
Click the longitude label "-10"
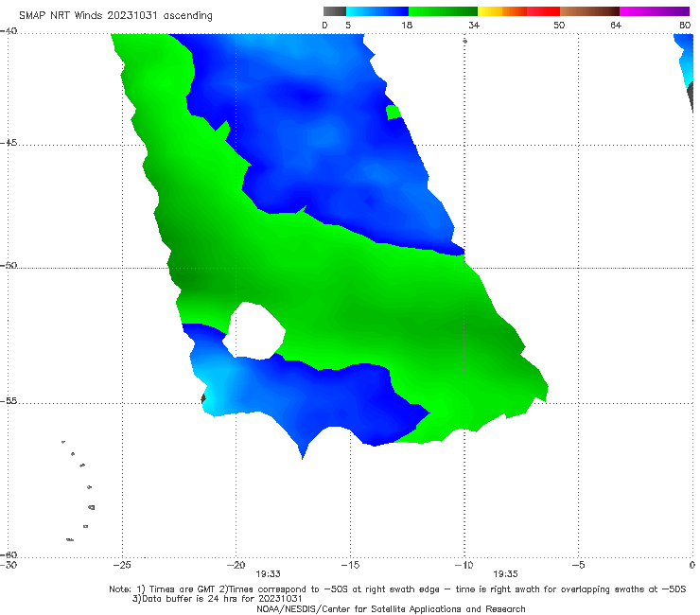pos(464,565)
